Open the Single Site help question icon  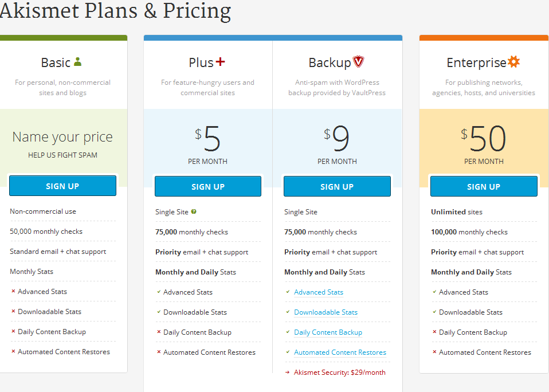[194, 211]
